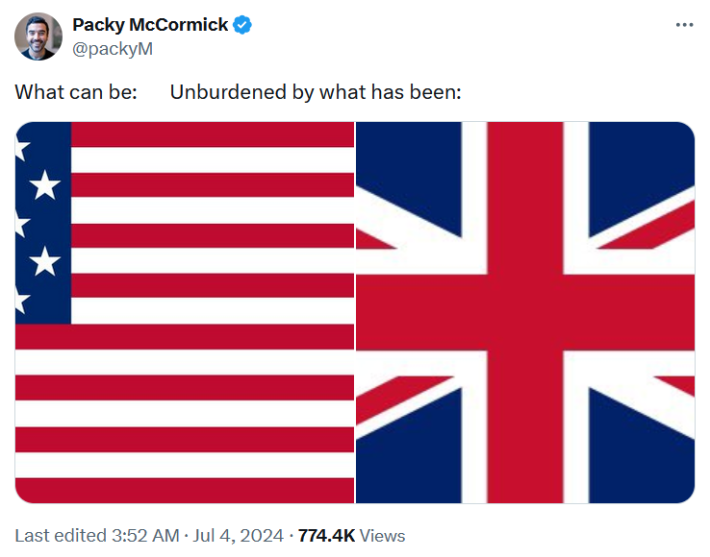Click the 774.4K view count

coord(326,535)
